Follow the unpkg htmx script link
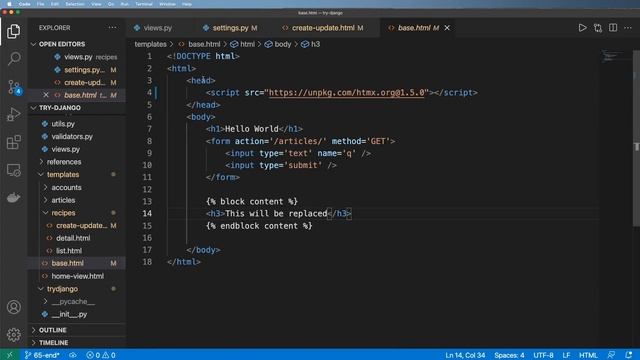 [347, 93]
